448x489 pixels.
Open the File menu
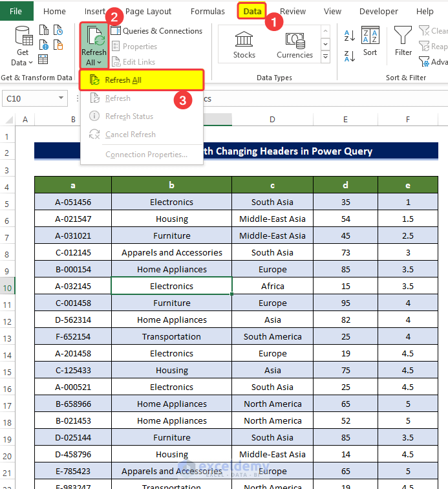click(x=16, y=11)
